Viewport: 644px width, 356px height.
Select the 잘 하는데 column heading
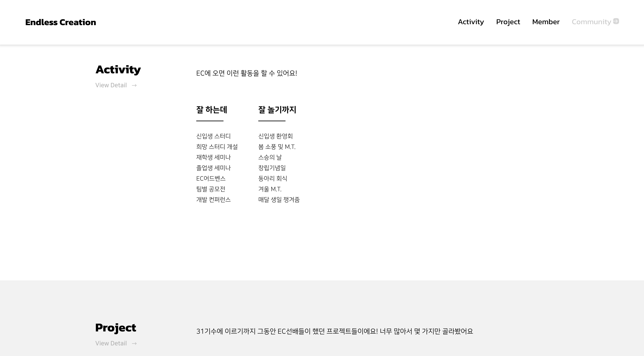click(x=212, y=110)
